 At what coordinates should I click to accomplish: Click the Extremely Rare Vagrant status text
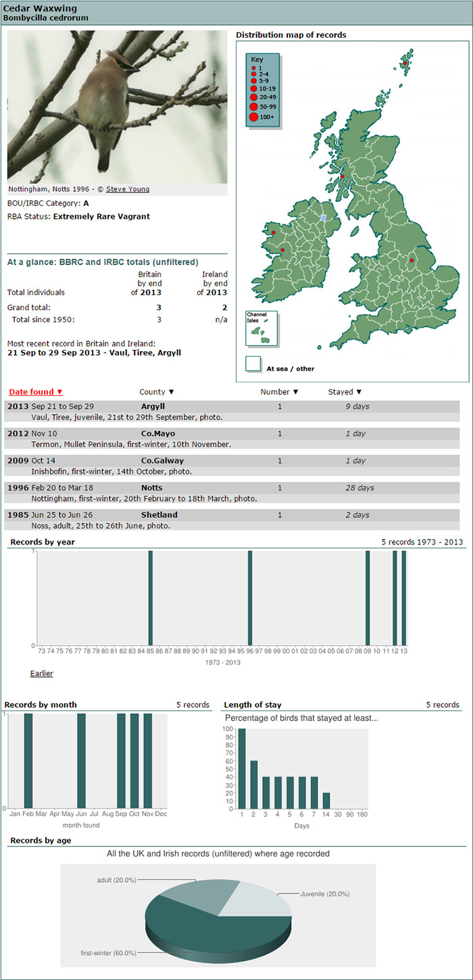click(x=101, y=217)
